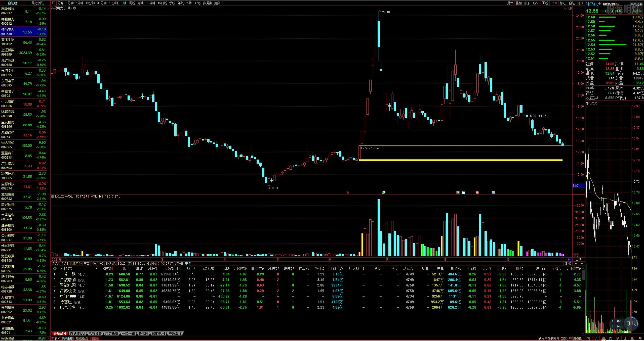Switch to the 自选股 tab

coord(13,3)
